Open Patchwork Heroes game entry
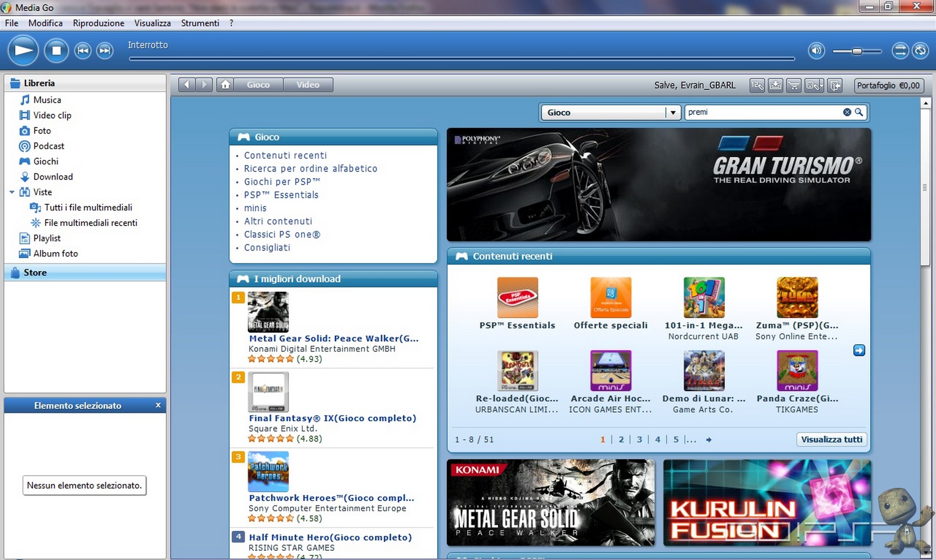936x560 pixels. (331, 498)
